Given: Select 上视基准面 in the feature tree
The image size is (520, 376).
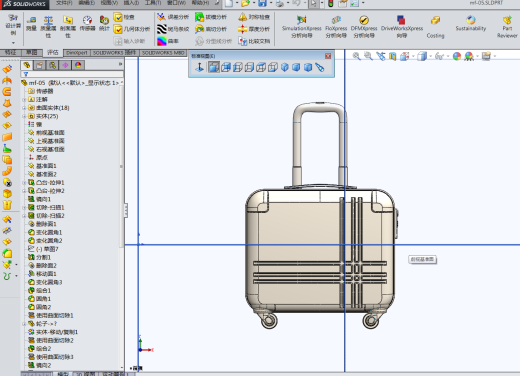Looking at the screenshot, I should [50, 141].
